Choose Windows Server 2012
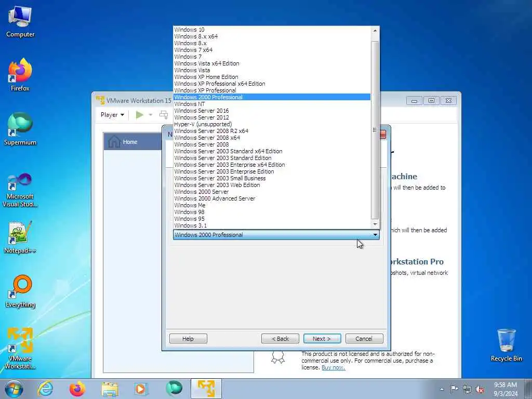The width and height of the screenshot is (532, 399). pos(272,117)
